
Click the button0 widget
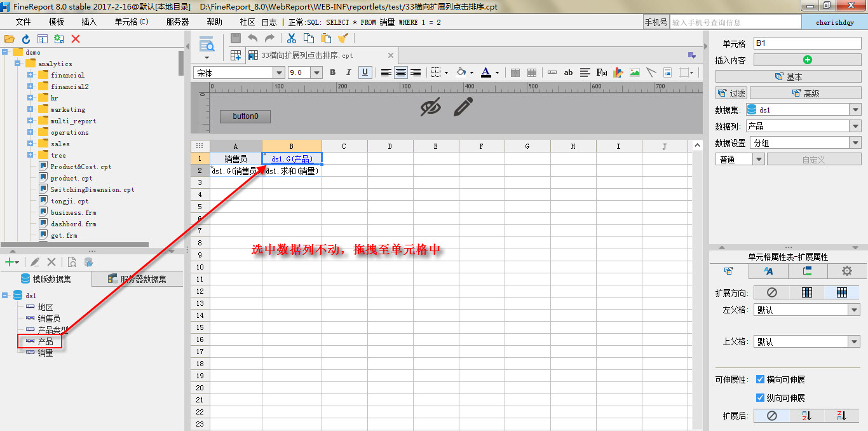click(245, 116)
